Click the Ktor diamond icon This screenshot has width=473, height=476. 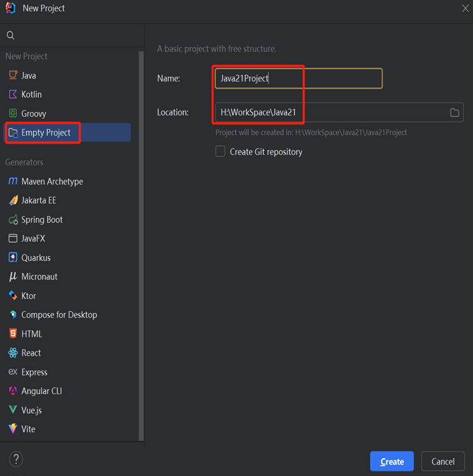coord(13,296)
